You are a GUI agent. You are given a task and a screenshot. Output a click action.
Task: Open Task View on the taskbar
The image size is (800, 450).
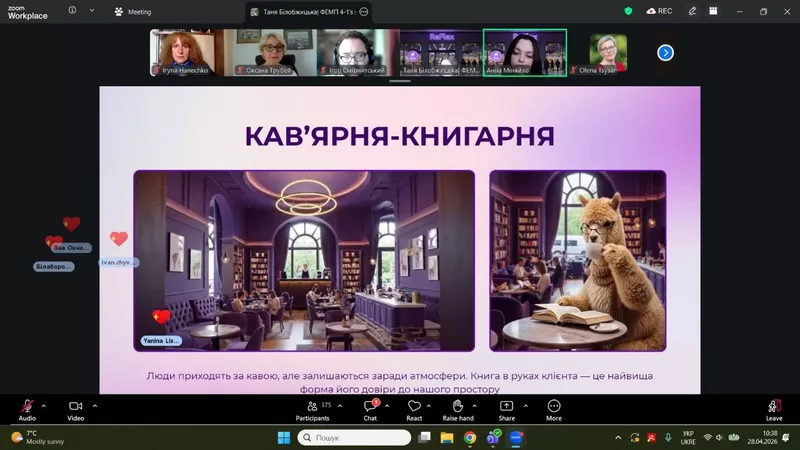pyautogui.click(x=424, y=438)
